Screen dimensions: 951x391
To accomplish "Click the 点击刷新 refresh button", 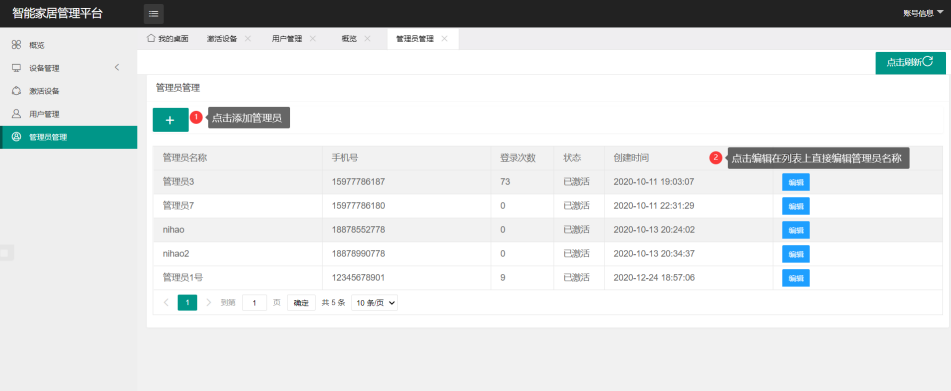I will pyautogui.click(x=910, y=63).
